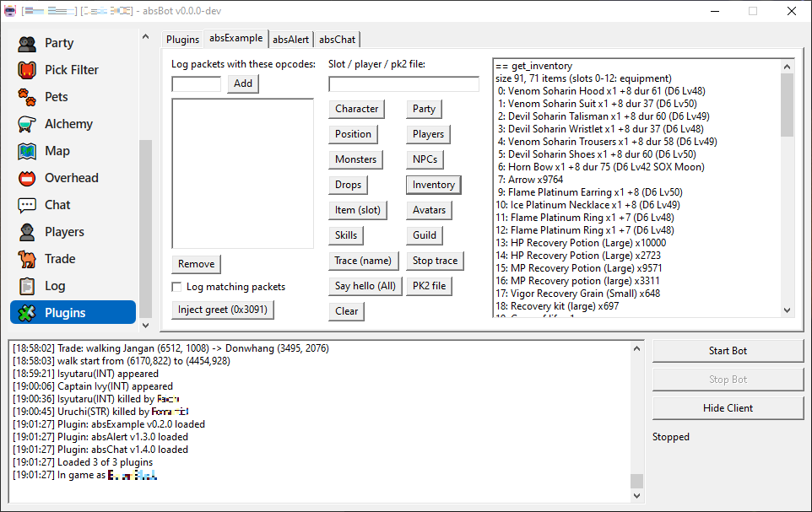
Task: Focus the opcode input field
Action: click(197, 84)
